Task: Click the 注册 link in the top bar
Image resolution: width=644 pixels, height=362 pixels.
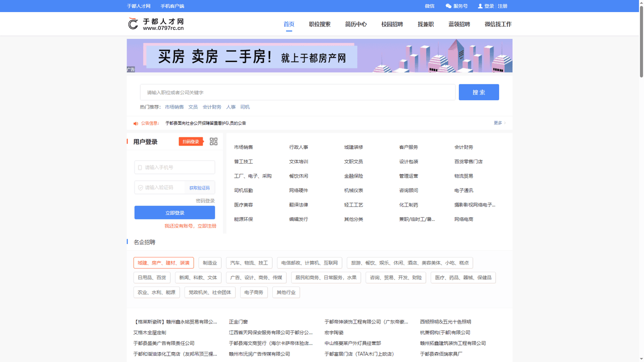Action: coord(503,6)
